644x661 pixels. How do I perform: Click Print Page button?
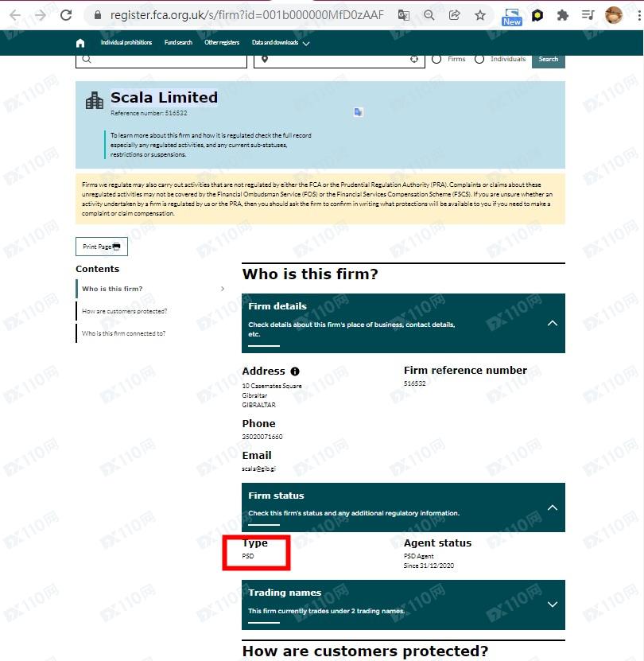(x=102, y=247)
